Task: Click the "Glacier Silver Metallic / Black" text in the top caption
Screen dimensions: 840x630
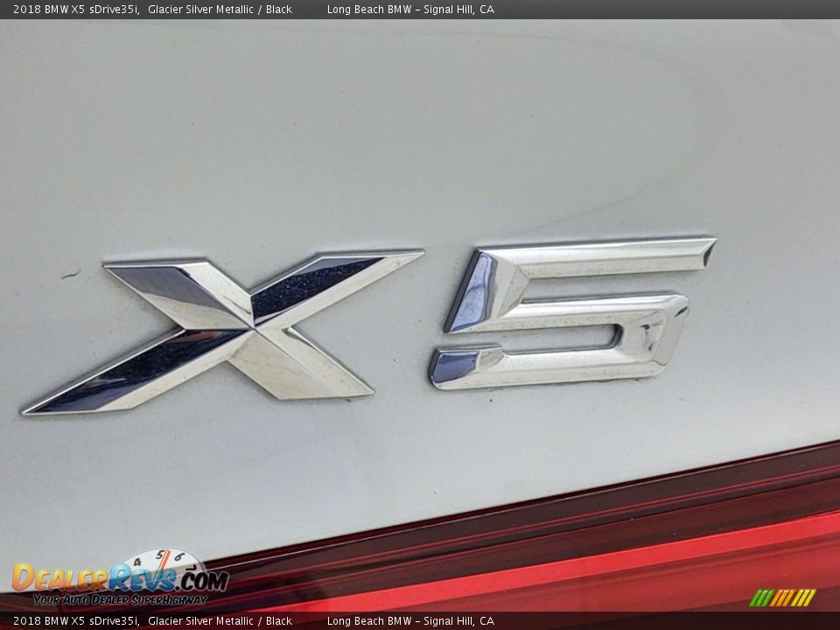Action: pyautogui.click(x=220, y=9)
